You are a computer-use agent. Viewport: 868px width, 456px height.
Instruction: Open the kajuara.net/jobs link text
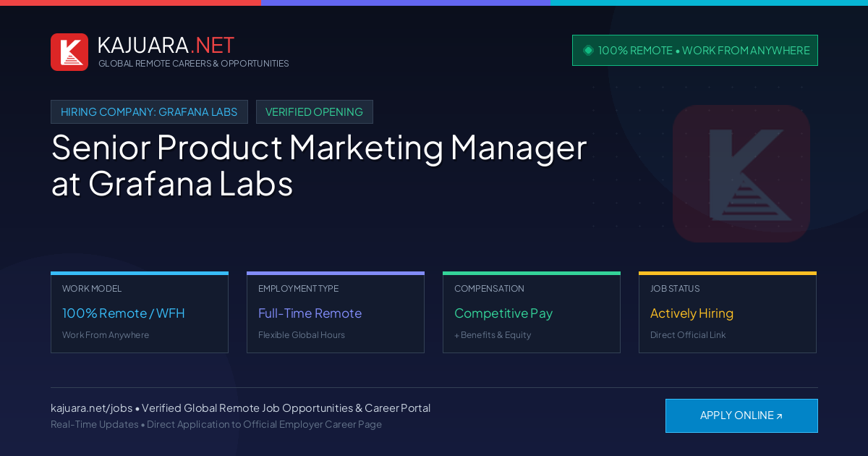pyautogui.click(x=91, y=408)
